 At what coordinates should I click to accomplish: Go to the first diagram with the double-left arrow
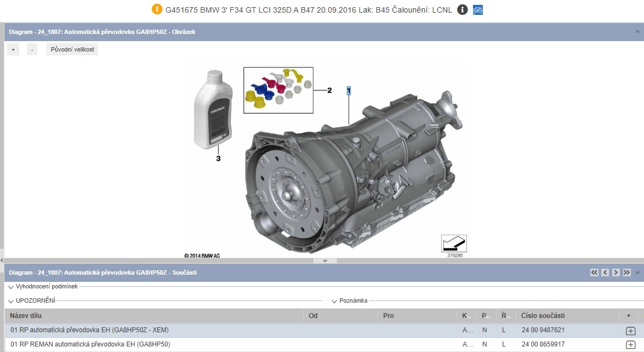[x=594, y=272]
